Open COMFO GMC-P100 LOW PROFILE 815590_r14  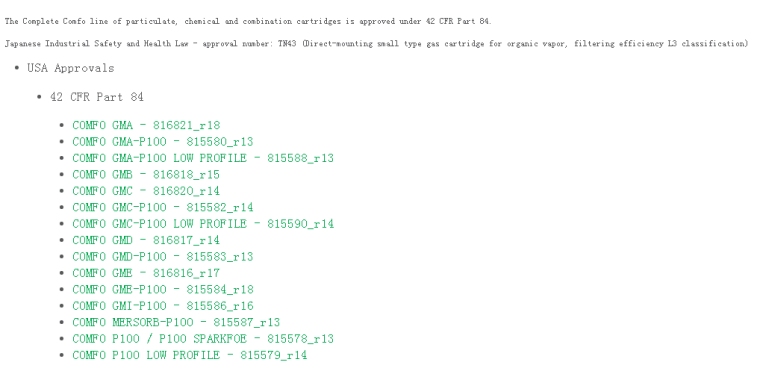click(203, 224)
